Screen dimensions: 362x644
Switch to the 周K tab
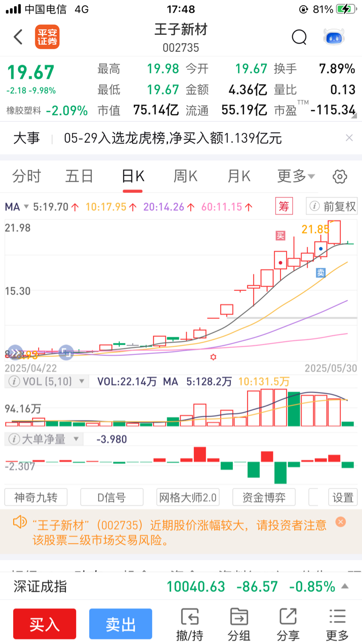186,176
